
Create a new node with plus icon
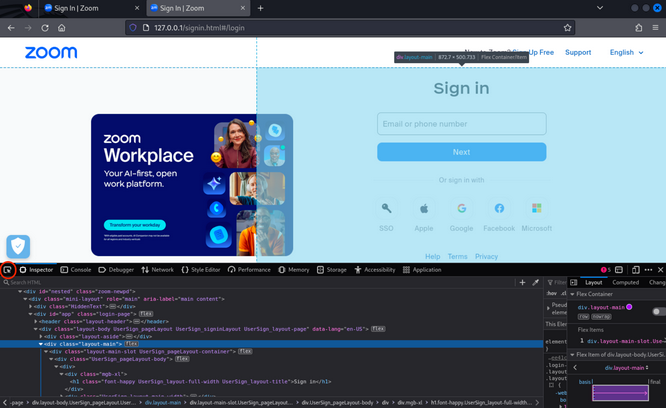click(x=522, y=282)
